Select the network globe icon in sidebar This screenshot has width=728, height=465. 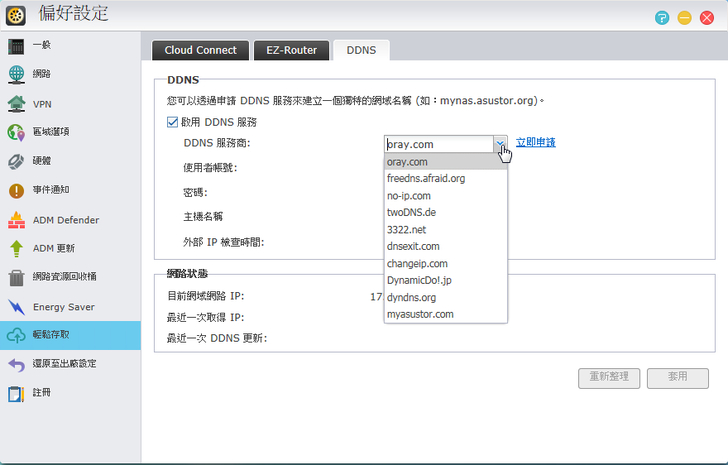coord(16,74)
